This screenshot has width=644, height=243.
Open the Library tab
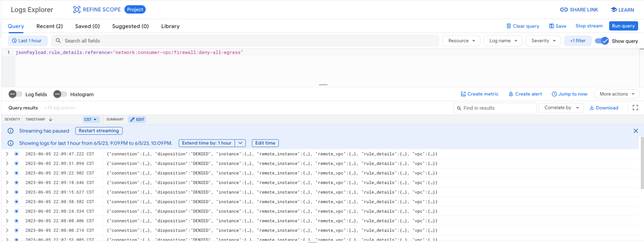coord(170,26)
